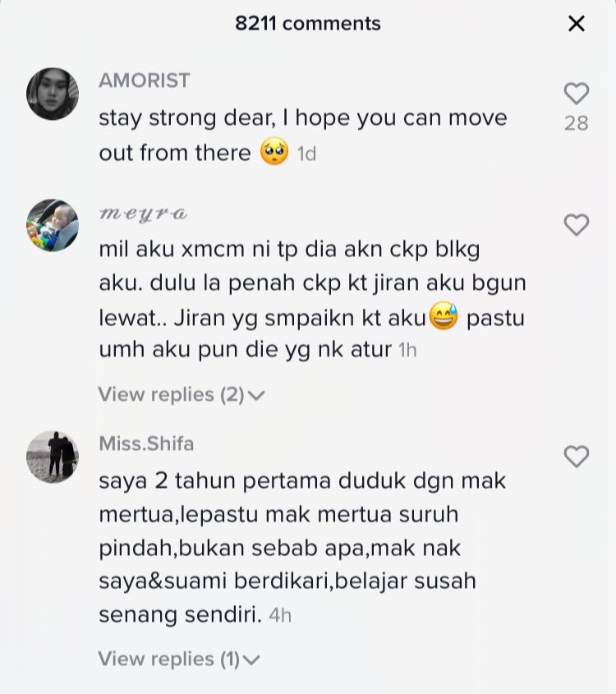
Task: Click the chevron arrow beside View replies (2)
Action: coord(256,395)
